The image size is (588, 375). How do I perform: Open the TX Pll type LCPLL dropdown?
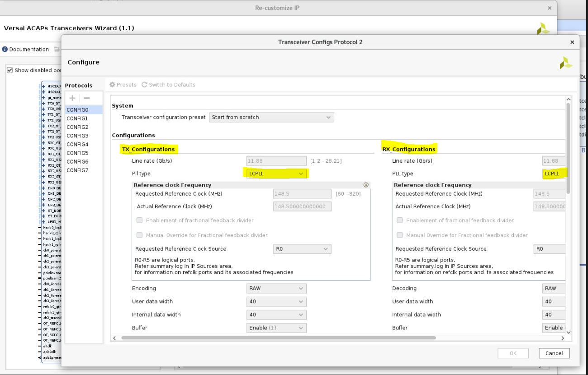click(x=277, y=173)
